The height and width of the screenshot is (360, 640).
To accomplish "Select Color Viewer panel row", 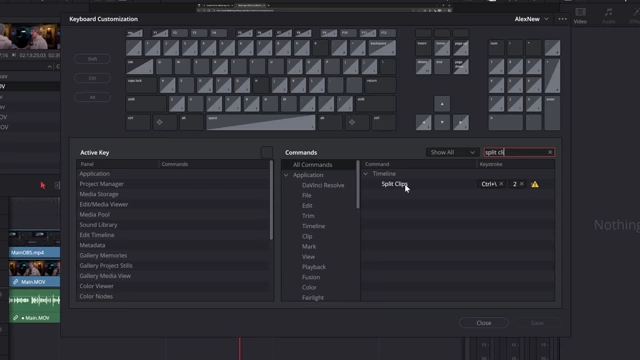I will pos(173,286).
